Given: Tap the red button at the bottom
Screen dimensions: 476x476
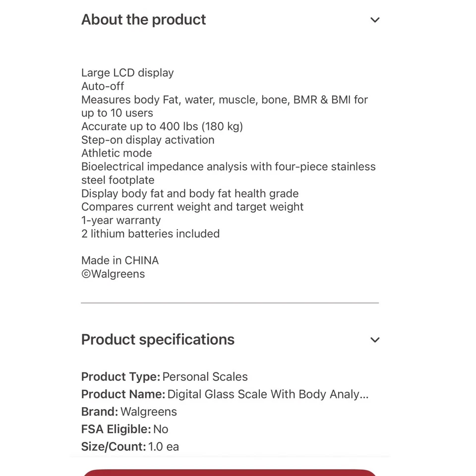Looking at the screenshot, I should click(230, 474).
